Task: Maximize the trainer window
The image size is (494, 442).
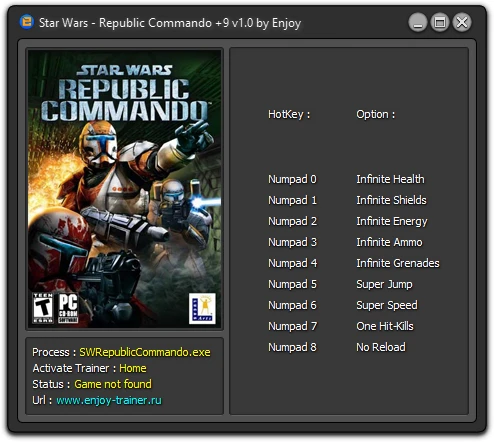Action: pos(440,23)
